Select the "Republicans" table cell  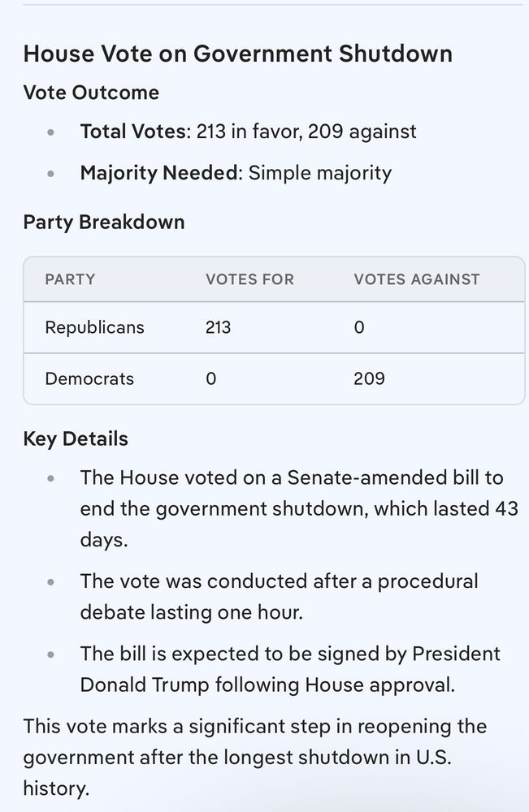[94, 327]
